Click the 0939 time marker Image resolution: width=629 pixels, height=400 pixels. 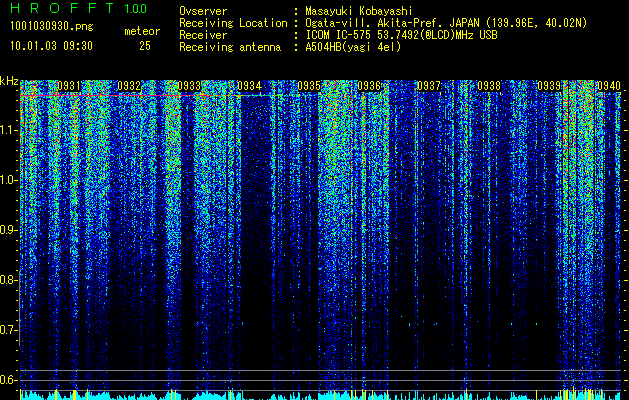click(549, 86)
